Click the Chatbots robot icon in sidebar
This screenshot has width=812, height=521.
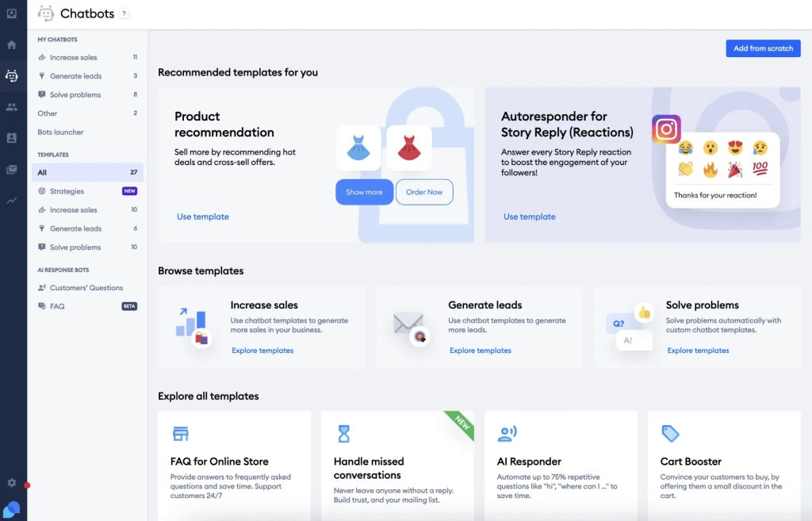[x=12, y=76]
